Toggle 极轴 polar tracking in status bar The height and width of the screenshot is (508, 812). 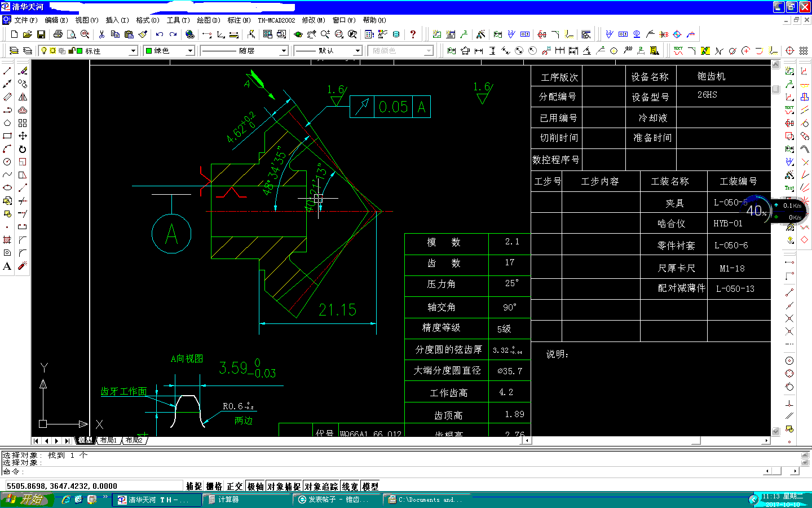[x=255, y=487]
